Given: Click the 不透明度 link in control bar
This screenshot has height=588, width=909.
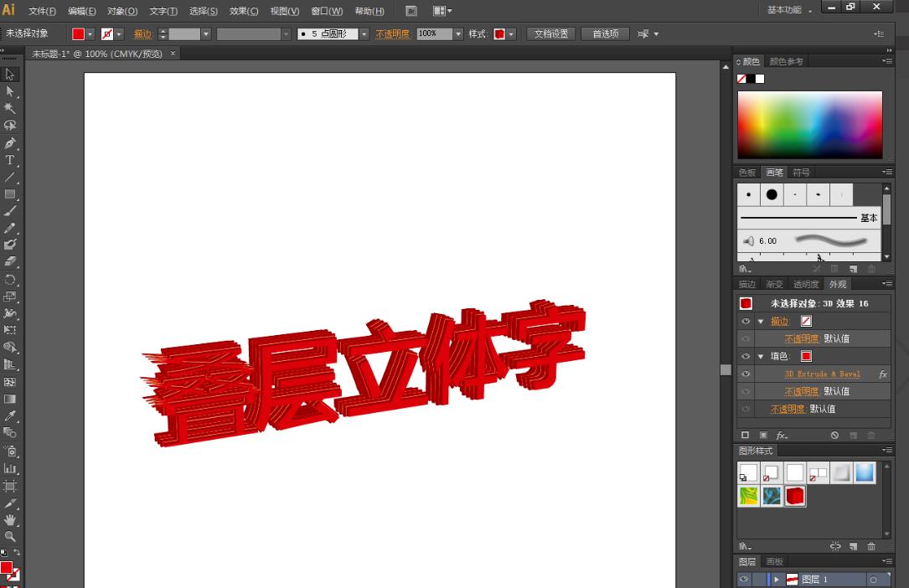Looking at the screenshot, I should tap(392, 34).
